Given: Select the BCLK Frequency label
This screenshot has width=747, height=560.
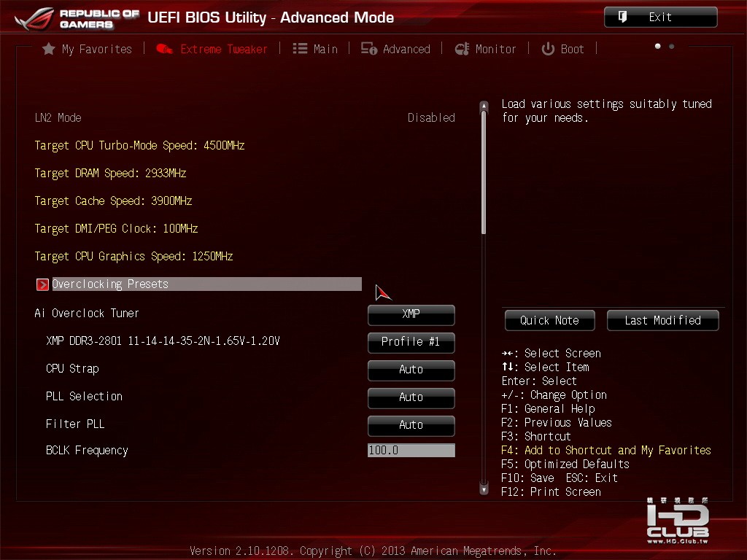Looking at the screenshot, I should (x=88, y=451).
